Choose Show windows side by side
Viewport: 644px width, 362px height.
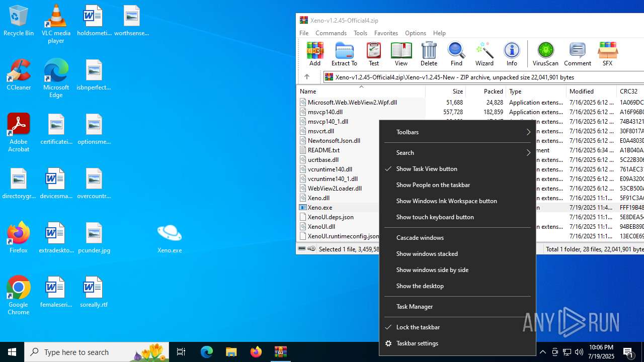tap(457, 270)
